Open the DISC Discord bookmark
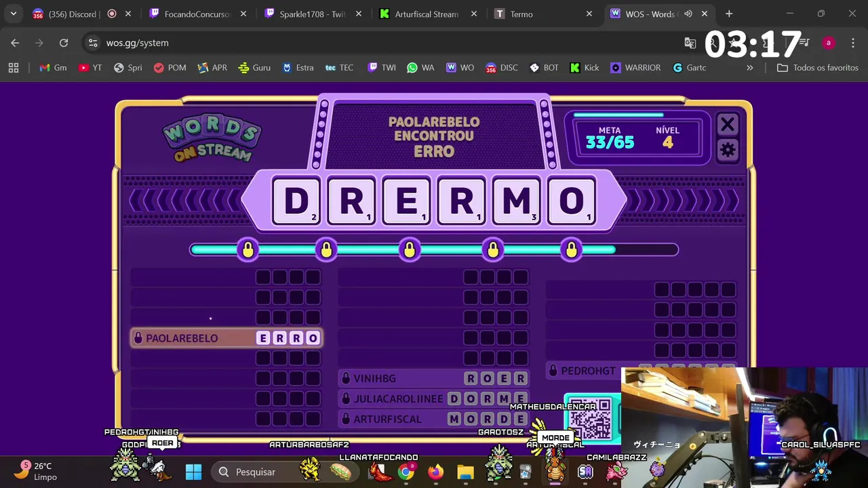 click(x=501, y=68)
